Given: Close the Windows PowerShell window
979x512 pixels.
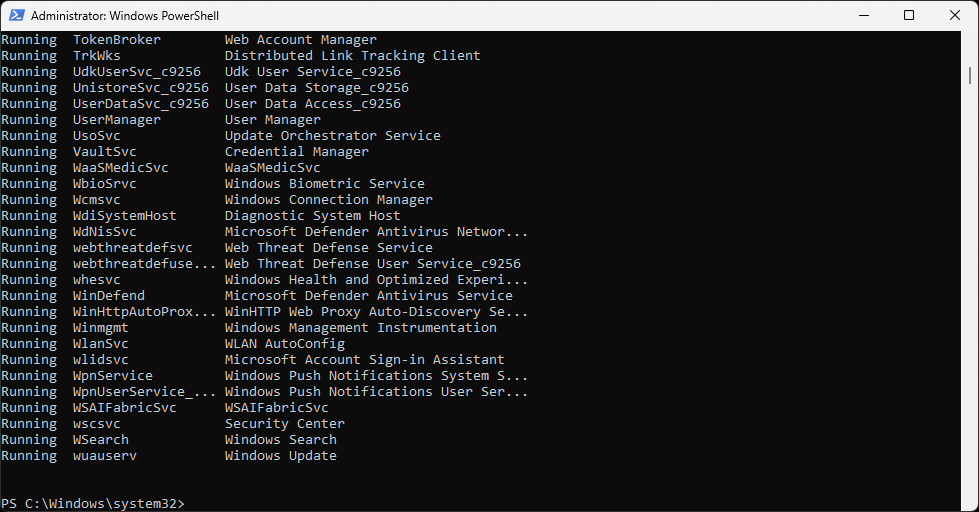Looking at the screenshot, I should coord(955,16).
